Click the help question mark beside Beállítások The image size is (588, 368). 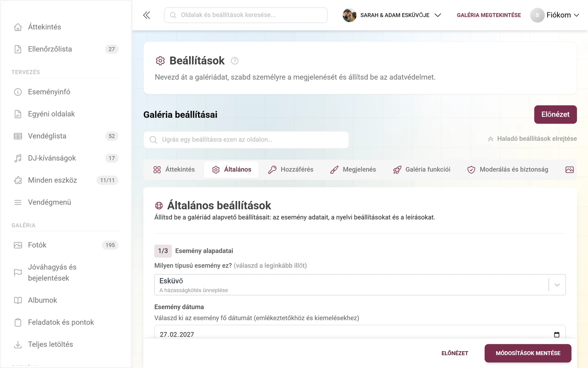tap(235, 61)
